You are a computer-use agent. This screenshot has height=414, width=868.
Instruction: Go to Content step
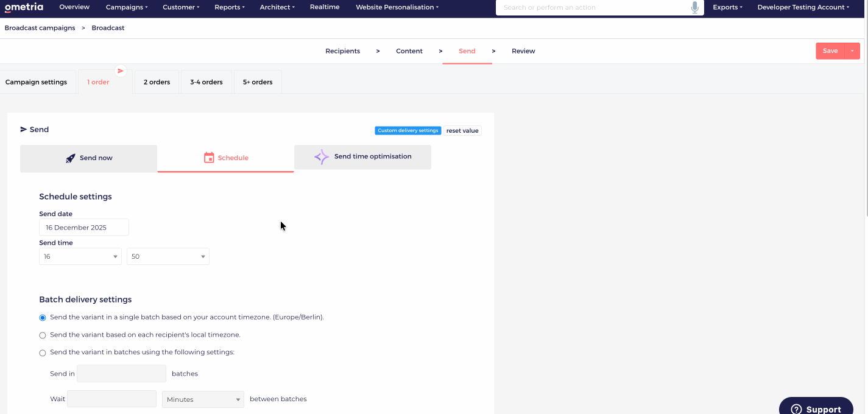coord(409,51)
